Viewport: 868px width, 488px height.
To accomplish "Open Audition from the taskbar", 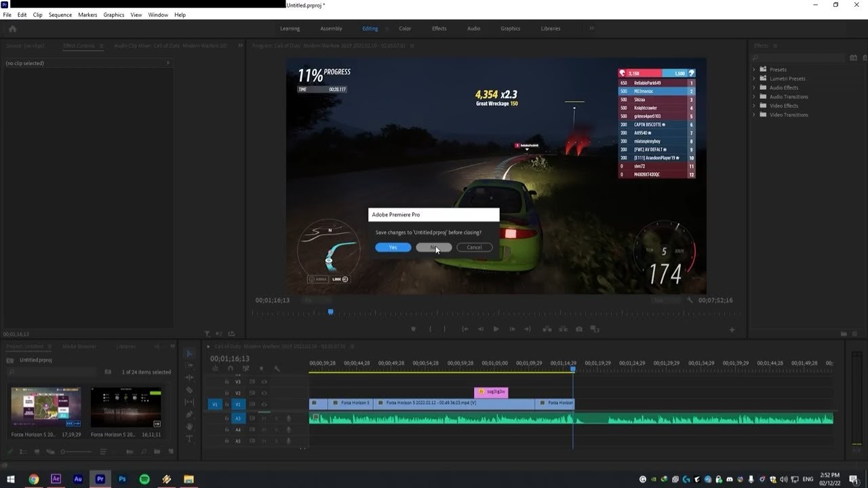I will tap(78, 479).
